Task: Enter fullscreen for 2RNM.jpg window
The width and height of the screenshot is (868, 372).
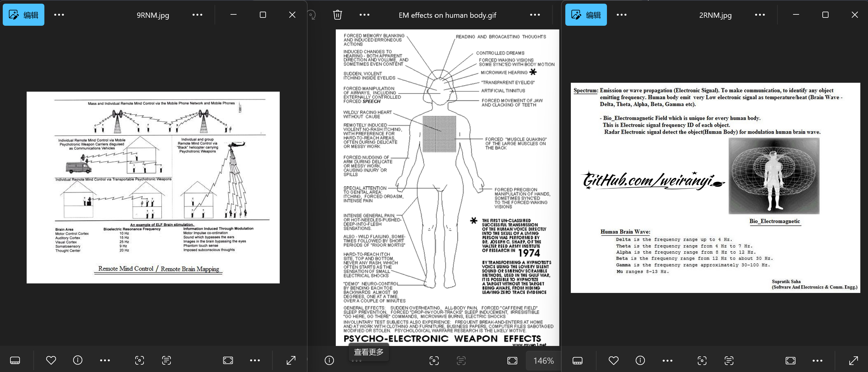Action: click(x=853, y=360)
